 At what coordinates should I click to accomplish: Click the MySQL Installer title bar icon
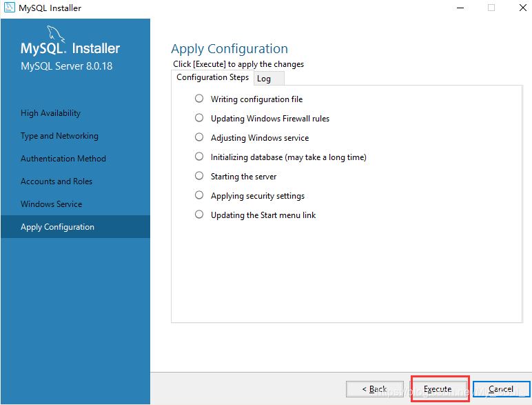(9, 8)
